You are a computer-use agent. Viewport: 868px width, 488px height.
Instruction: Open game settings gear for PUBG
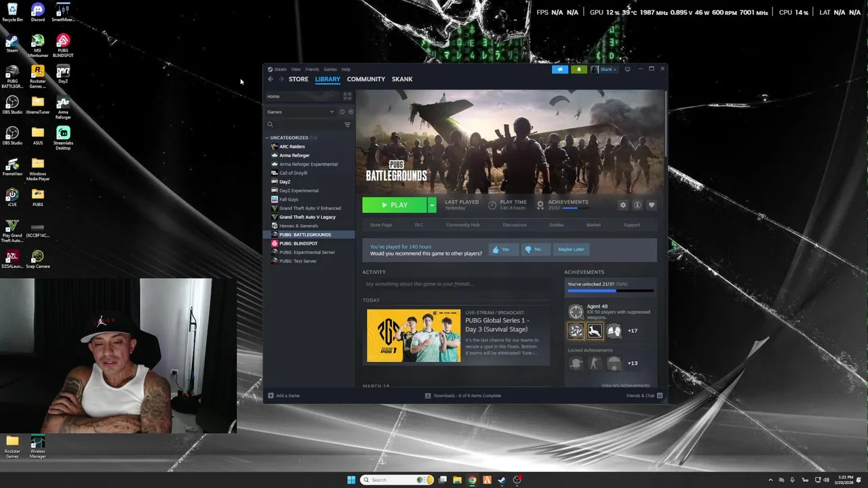click(623, 205)
